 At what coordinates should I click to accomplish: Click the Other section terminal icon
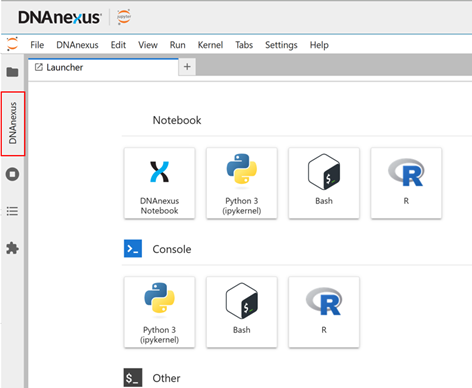133,378
